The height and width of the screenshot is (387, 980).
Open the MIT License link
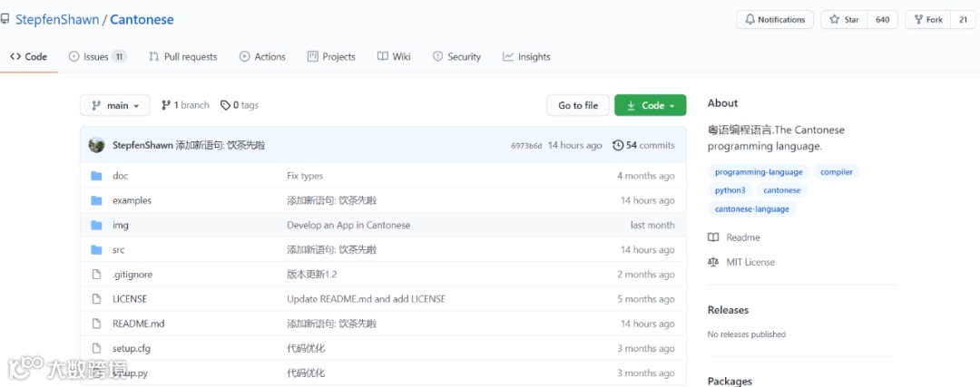[741, 262]
